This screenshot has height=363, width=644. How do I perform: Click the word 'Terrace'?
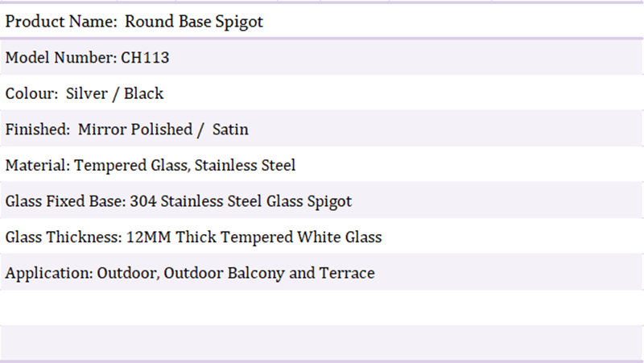(x=347, y=273)
